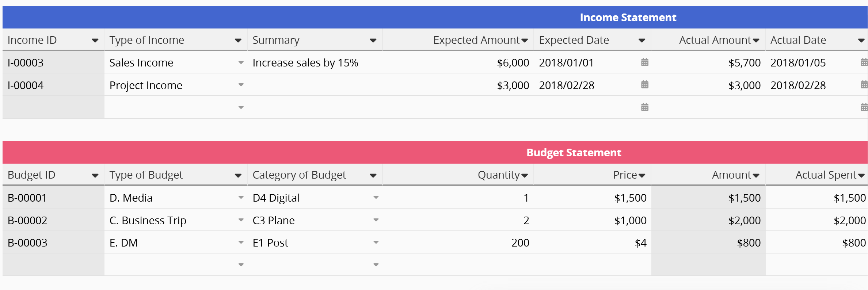
Task: Open calendar picker for Actual Date 2018/01/05
Action: pyautogui.click(x=864, y=62)
